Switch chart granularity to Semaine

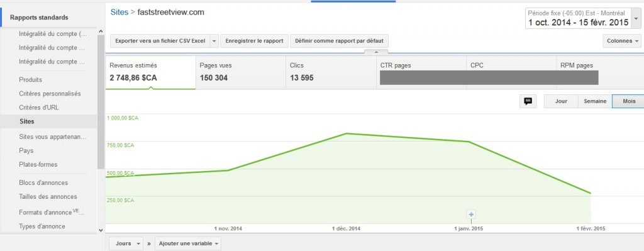click(x=595, y=101)
